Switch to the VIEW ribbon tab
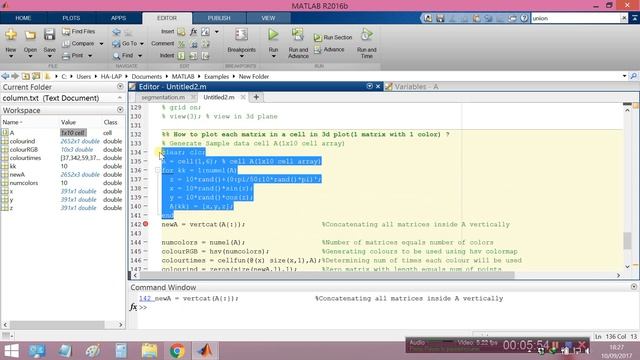 pyautogui.click(x=268, y=18)
